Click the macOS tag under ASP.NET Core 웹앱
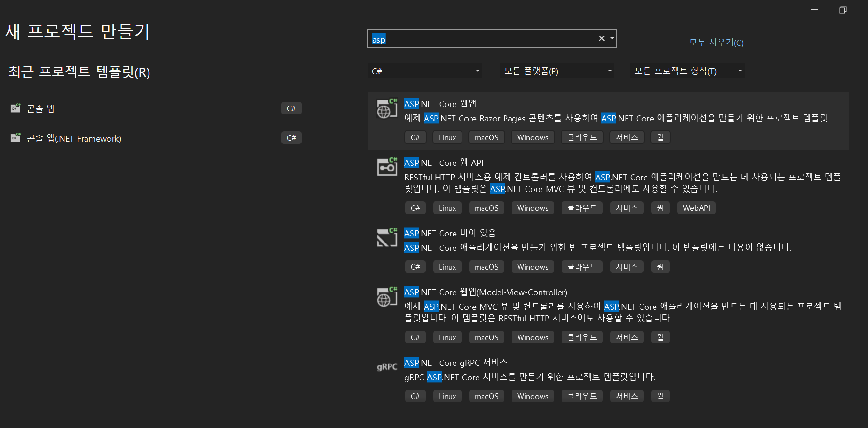 pos(486,137)
